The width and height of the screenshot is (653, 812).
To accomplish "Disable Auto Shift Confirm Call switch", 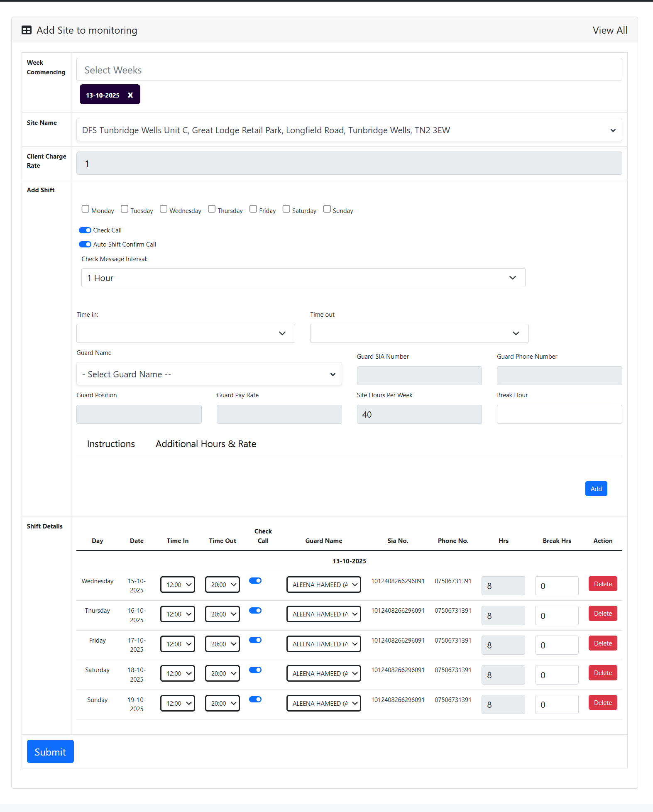I will click(x=85, y=245).
